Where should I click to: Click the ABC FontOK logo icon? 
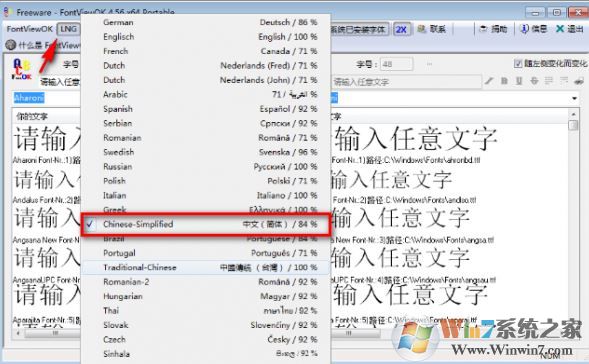22,69
